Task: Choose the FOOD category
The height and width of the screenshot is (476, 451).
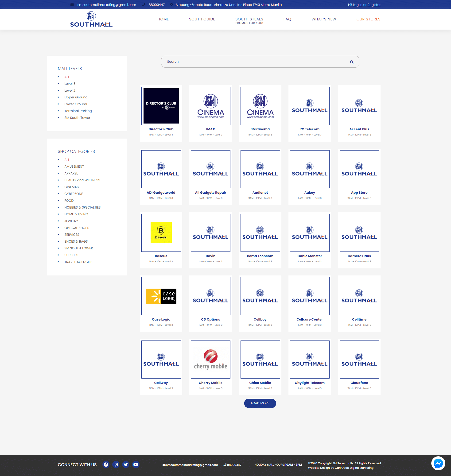Action: coord(69,201)
